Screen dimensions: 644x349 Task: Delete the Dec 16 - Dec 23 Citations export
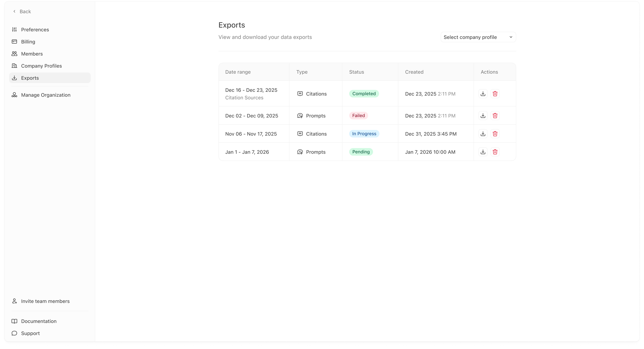click(495, 94)
